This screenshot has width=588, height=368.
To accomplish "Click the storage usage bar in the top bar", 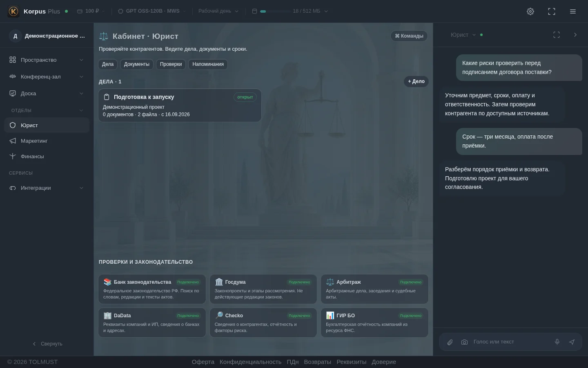I will pos(275,11).
